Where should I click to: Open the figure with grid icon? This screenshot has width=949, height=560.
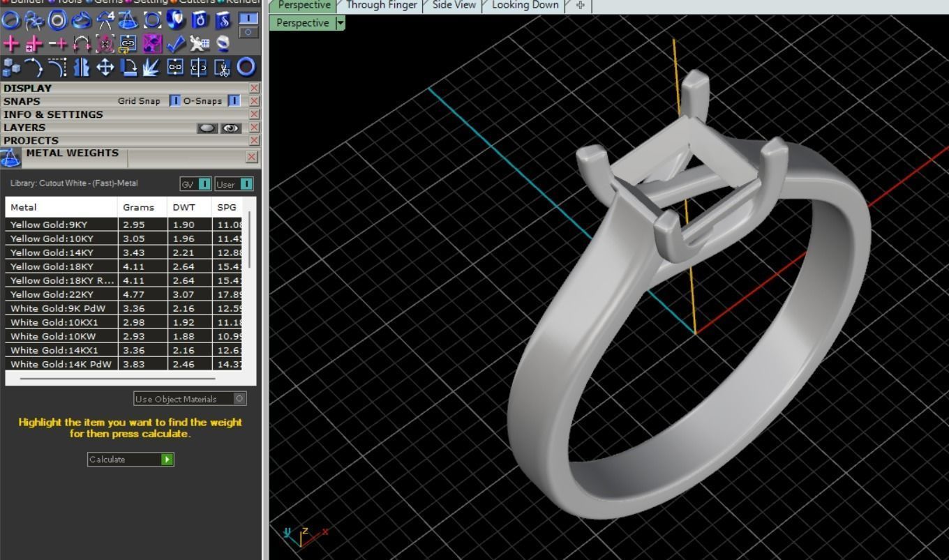click(200, 44)
